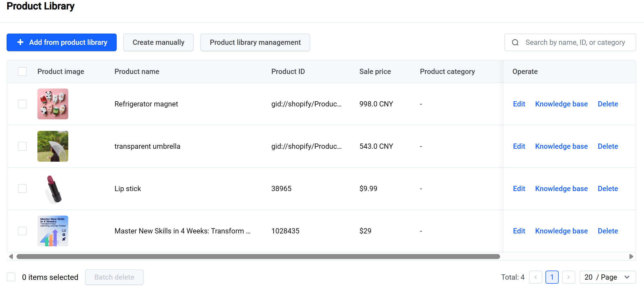
Task: Open the Lip stick product thumbnail
Action: 53,189
